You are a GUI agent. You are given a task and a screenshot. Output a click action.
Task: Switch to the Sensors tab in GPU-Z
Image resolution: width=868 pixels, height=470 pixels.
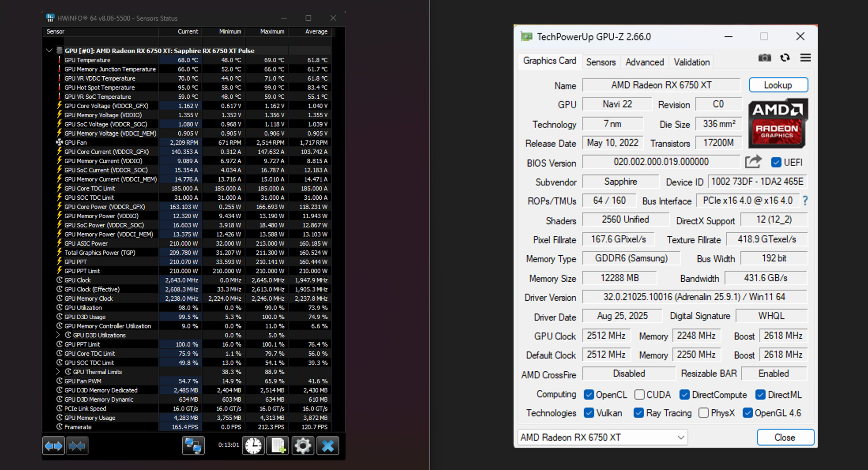[601, 62]
